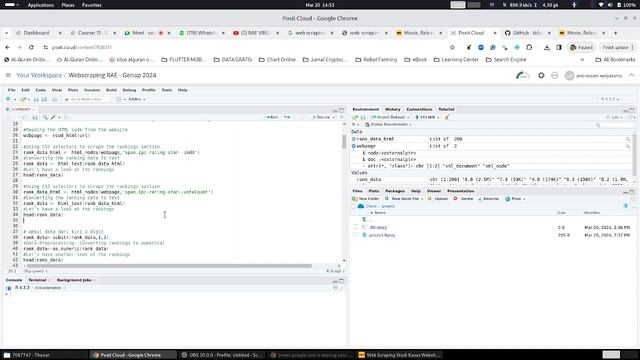
Task: Open the Source button dropdown arrow
Action: tap(334, 118)
